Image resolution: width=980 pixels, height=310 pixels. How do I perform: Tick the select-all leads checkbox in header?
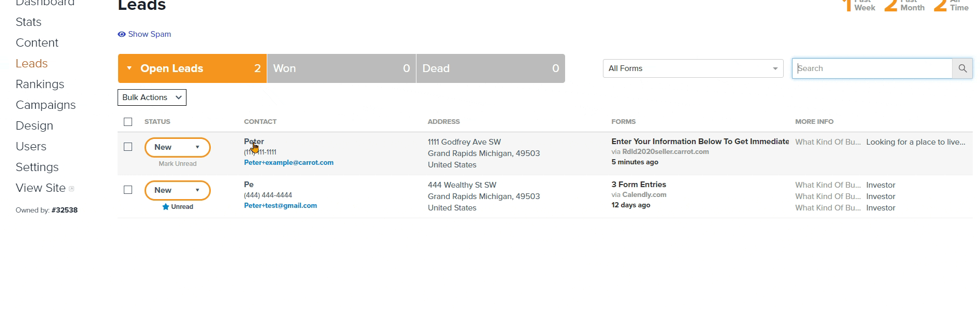128,122
